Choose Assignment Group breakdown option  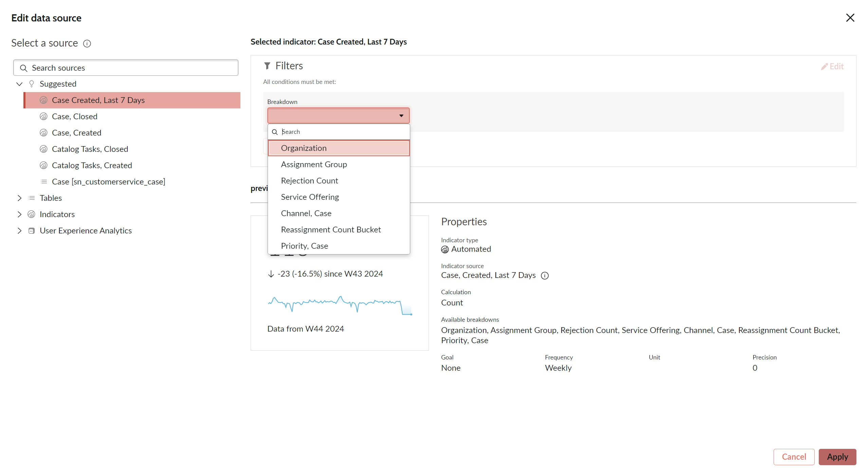[339, 164]
